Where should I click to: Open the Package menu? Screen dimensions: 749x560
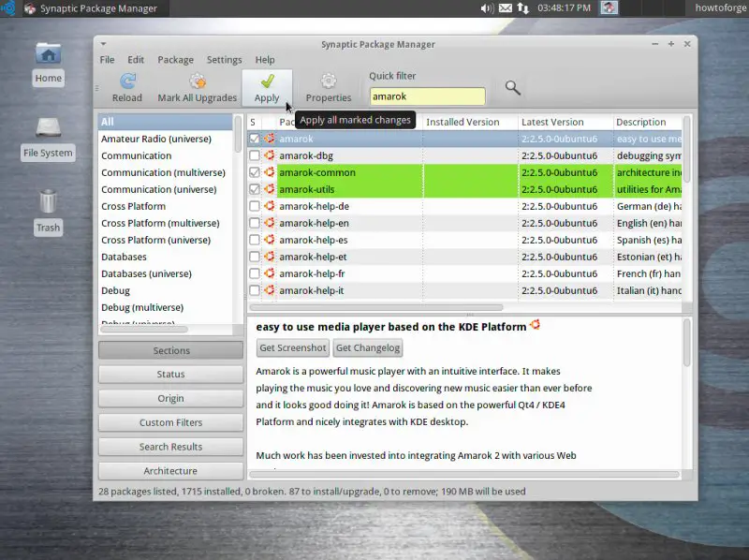[x=176, y=60]
